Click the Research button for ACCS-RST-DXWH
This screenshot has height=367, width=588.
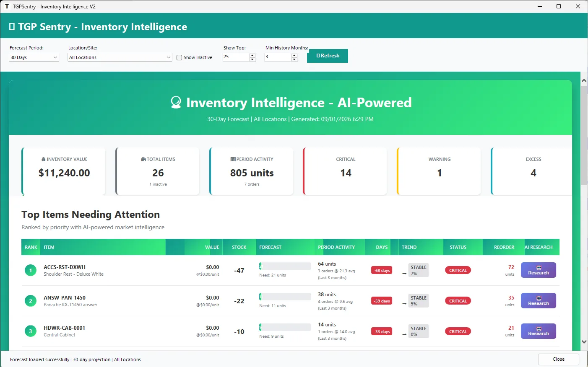point(539,270)
